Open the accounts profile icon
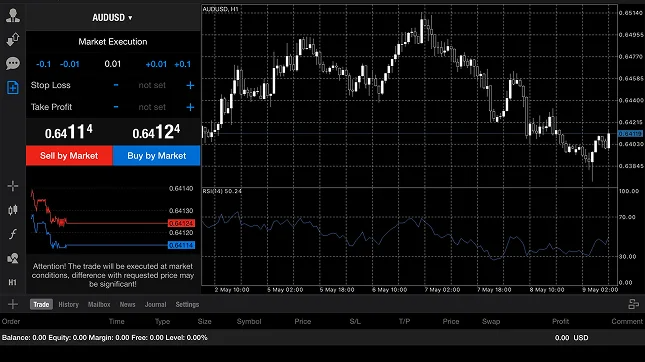 (x=13, y=15)
